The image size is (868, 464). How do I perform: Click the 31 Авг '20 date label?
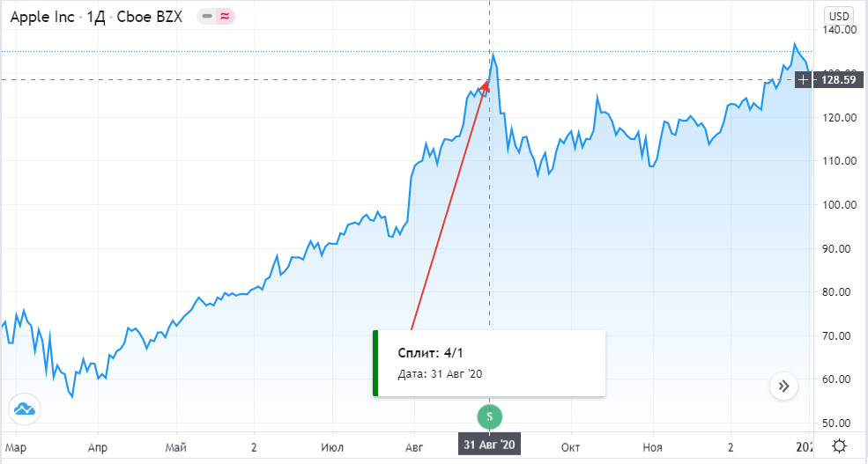489,446
